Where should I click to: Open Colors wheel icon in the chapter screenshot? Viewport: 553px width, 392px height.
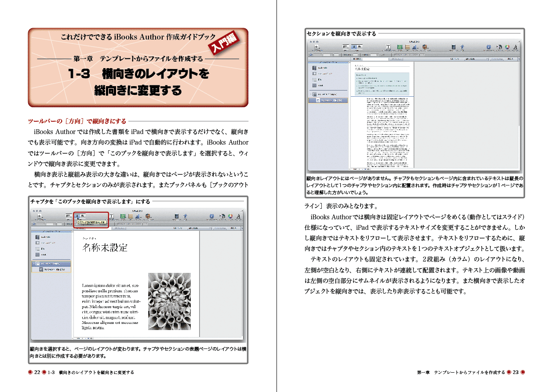tap(230, 216)
